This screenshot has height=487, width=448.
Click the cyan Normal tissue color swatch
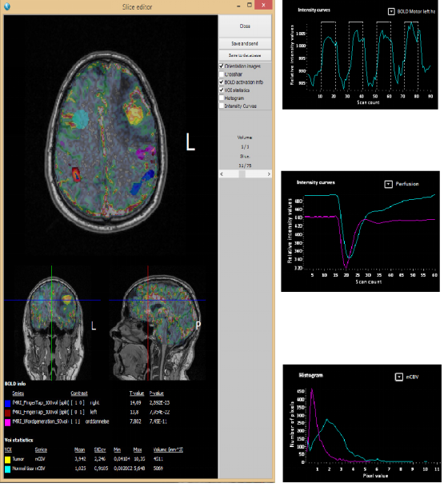pos(8,469)
